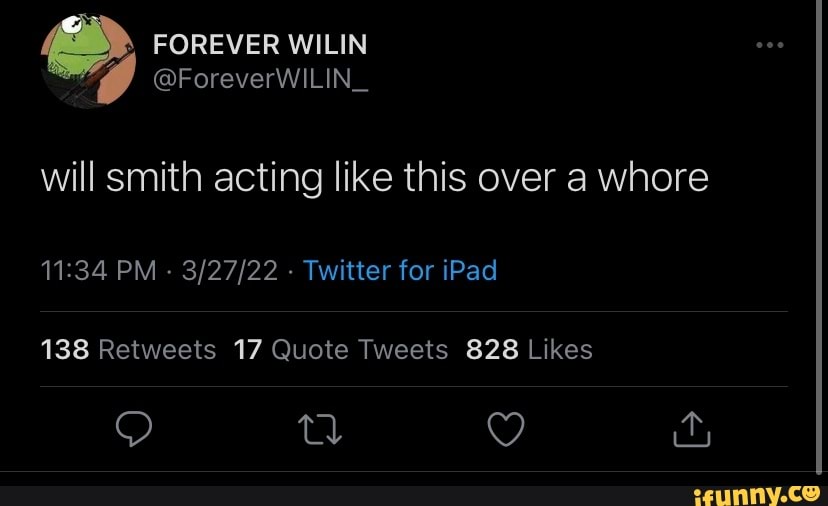Tap the reply speech bubble icon
This screenshot has height=506, width=828.
coord(133,429)
